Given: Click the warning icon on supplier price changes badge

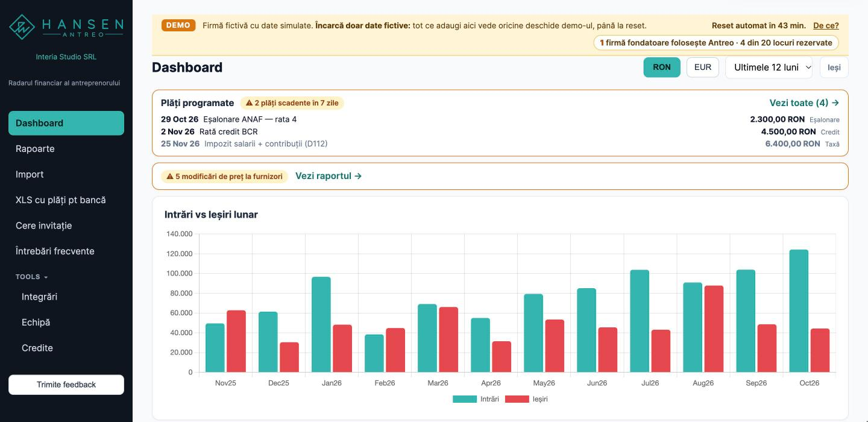Looking at the screenshot, I should [170, 177].
